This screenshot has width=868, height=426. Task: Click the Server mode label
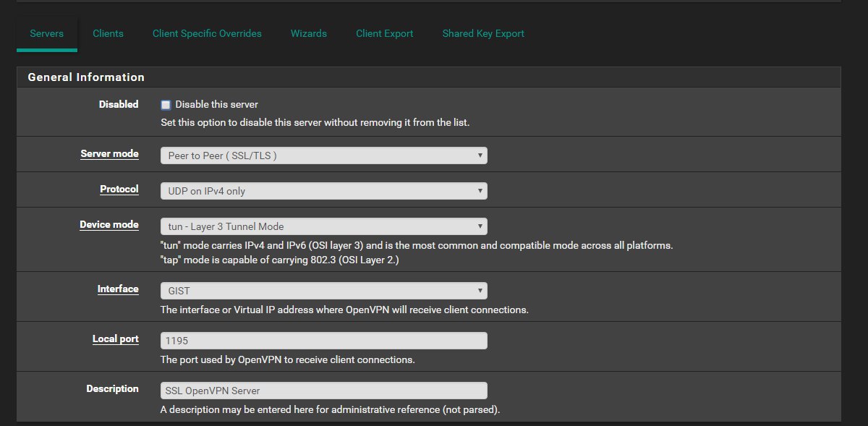pos(109,154)
